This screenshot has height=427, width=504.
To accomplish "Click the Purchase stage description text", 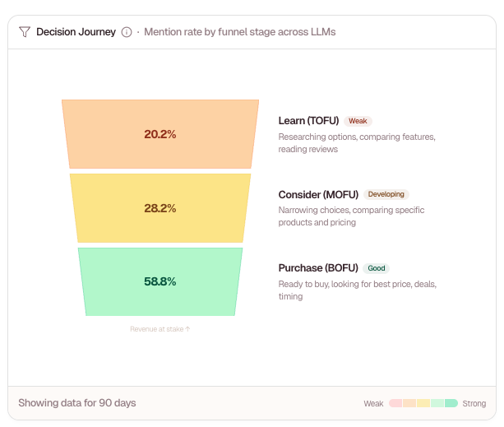I will point(357,290).
